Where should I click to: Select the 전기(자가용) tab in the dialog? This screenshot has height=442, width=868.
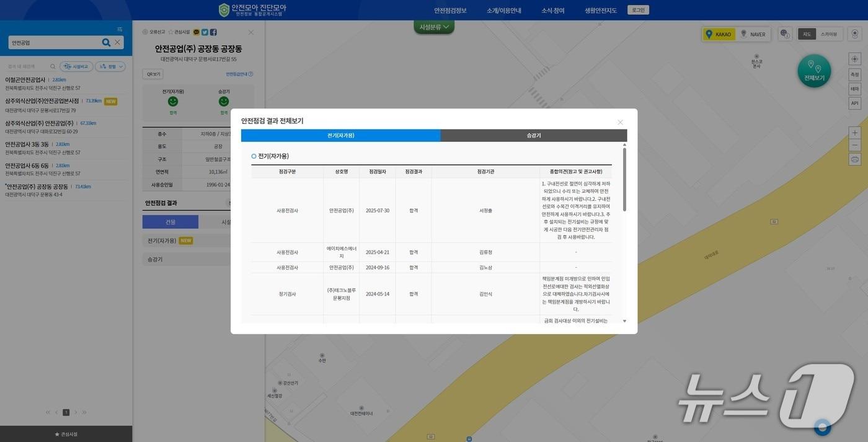point(341,135)
